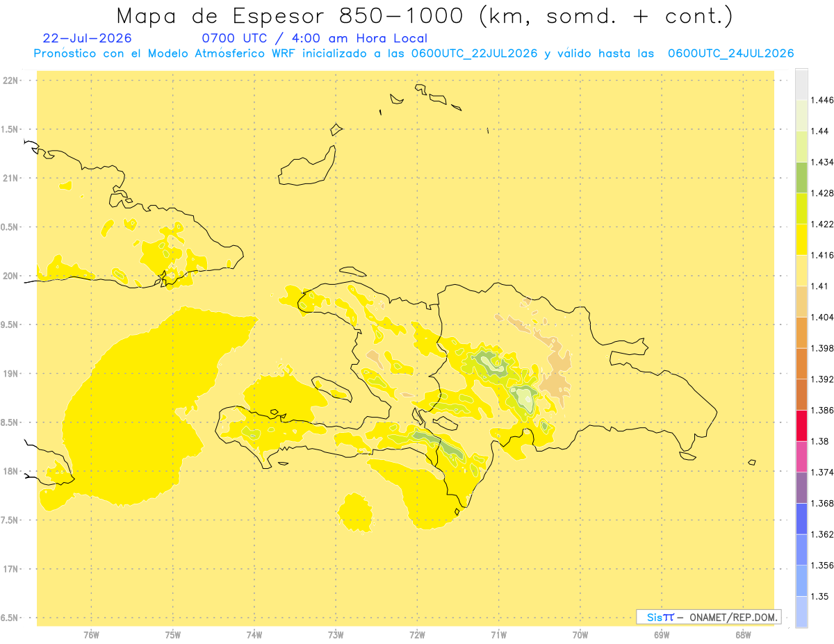This screenshot has width=834, height=644.
Task: Click the green legend swatch between 1.428 and 1.434
Action: click(801, 177)
